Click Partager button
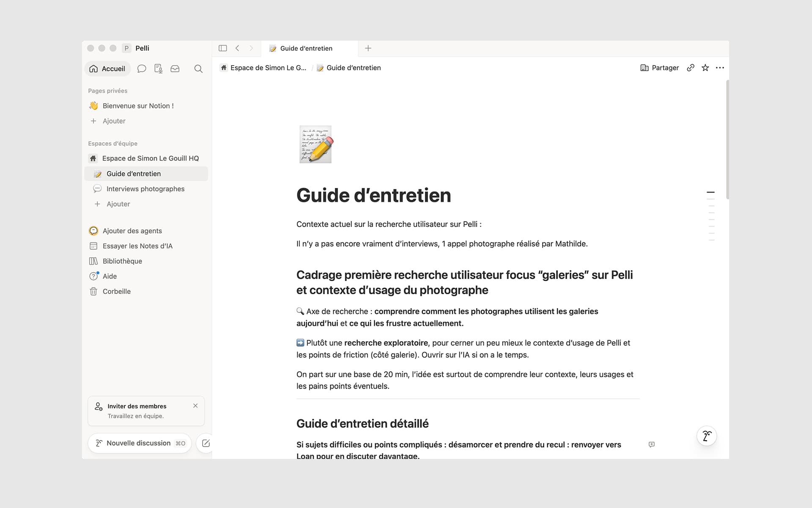 tap(660, 68)
